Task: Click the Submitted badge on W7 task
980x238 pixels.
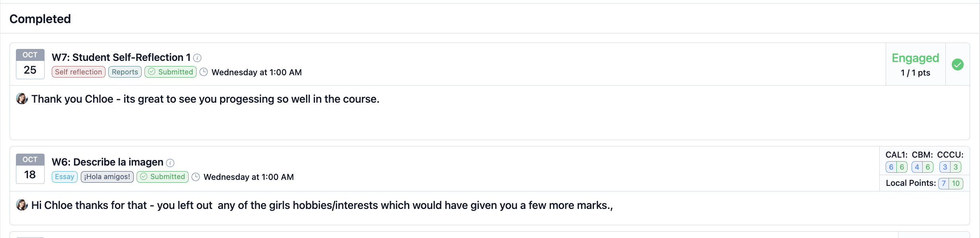Action: pos(170,72)
